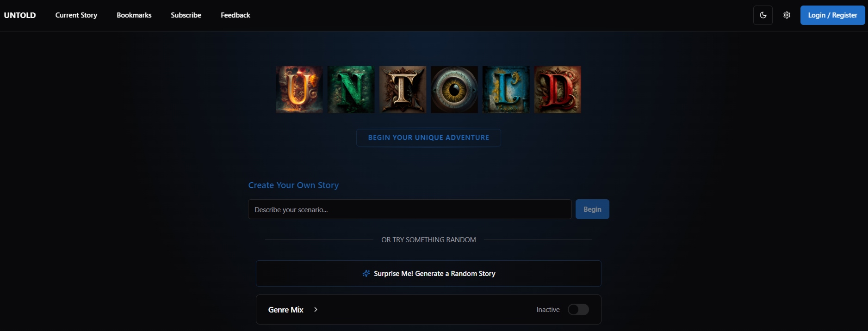Click the Login / Register button
The height and width of the screenshot is (331, 868).
pos(832,15)
